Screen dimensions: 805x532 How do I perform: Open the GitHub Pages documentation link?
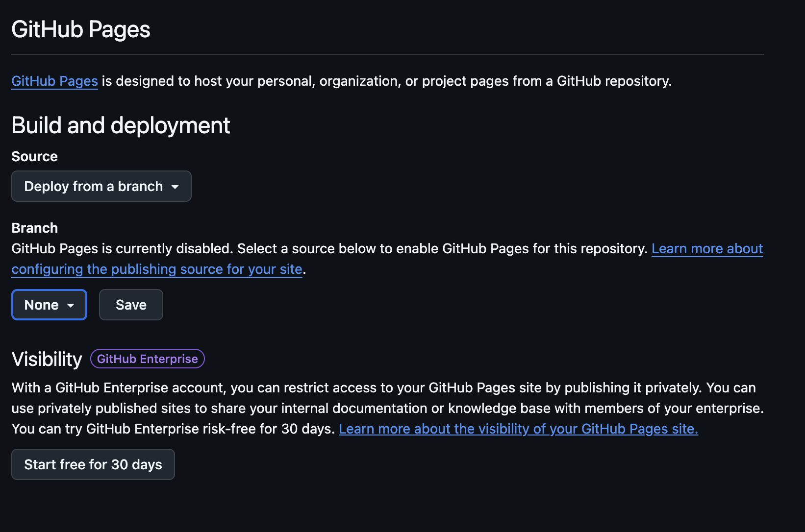tap(54, 81)
